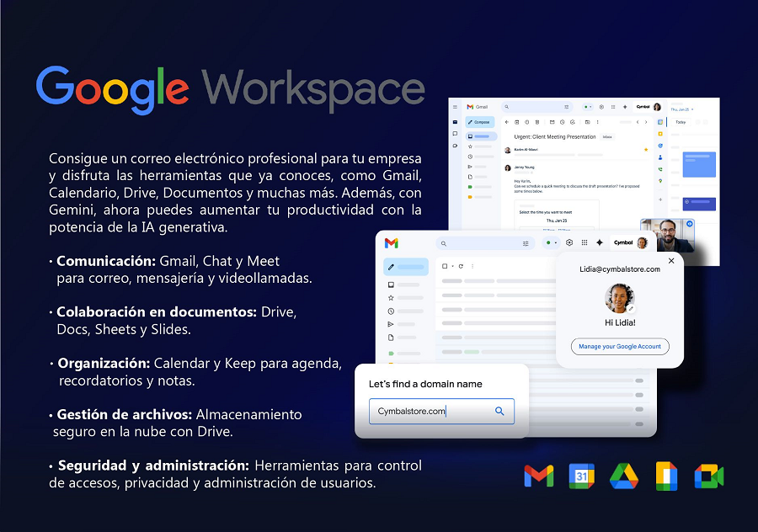Click Manage your Google Account button
758x532 pixels.
[x=620, y=346]
